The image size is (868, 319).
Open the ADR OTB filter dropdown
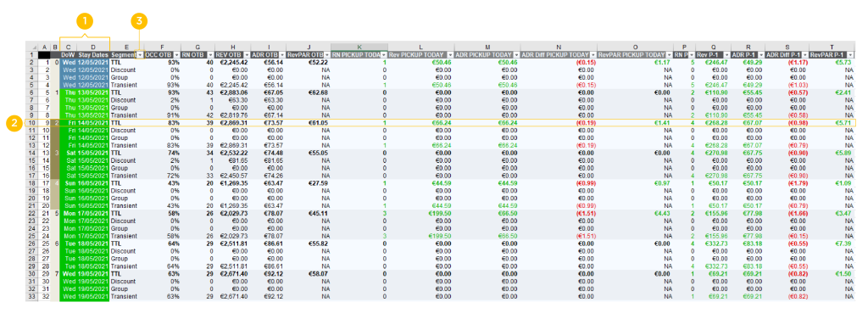coord(281,55)
